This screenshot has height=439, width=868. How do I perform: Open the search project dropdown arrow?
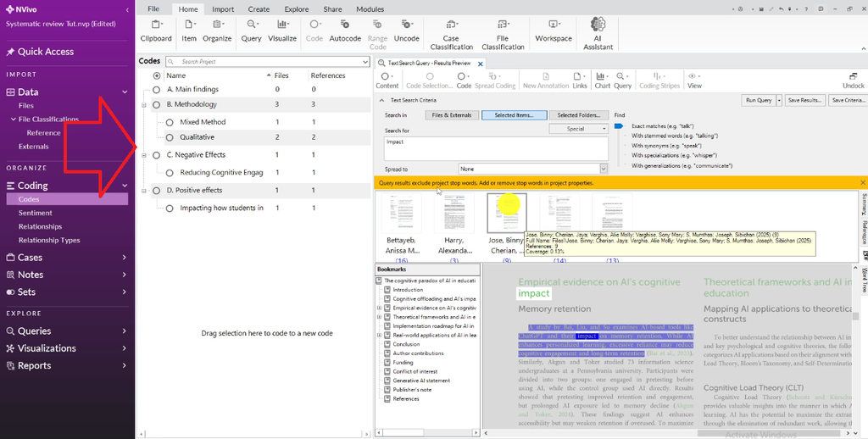364,62
